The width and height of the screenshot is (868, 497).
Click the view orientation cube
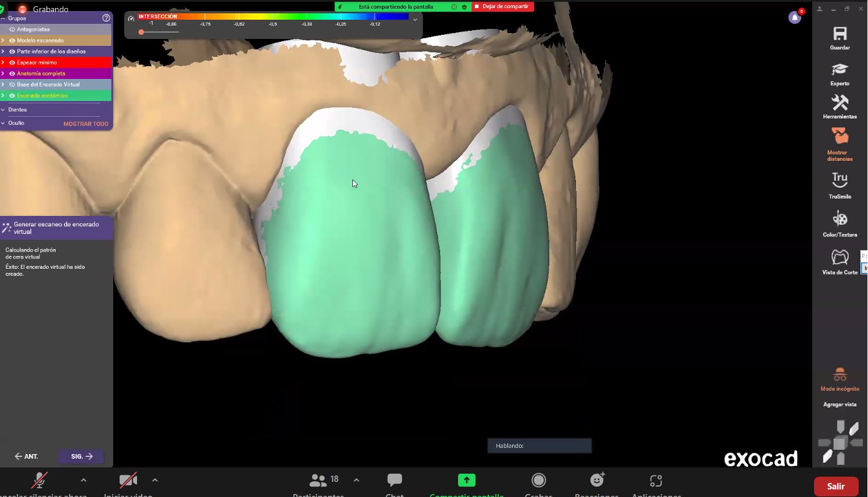coord(840,444)
